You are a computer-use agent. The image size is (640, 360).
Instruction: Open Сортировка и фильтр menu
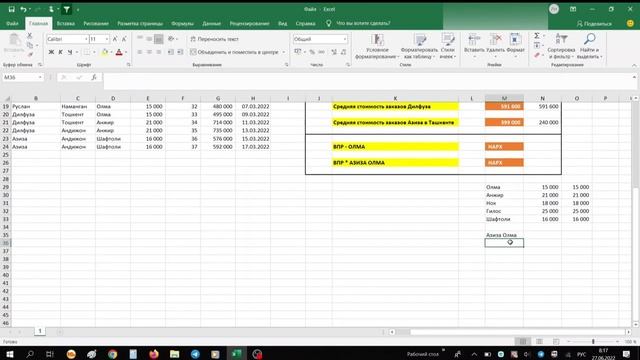[561, 46]
